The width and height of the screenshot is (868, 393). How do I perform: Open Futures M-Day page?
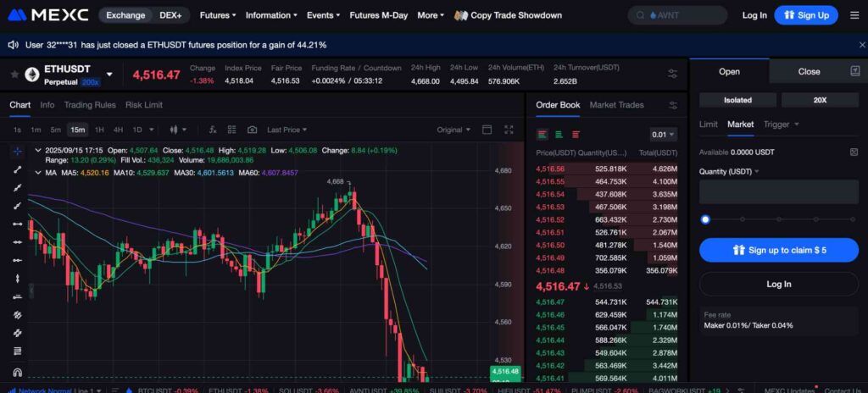[379, 15]
